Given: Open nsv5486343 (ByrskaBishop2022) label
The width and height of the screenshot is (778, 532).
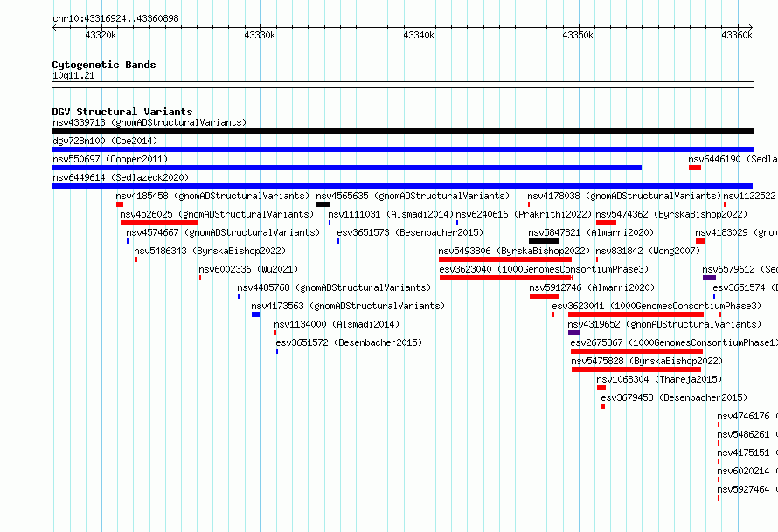Looking at the screenshot, I should click(210, 251).
